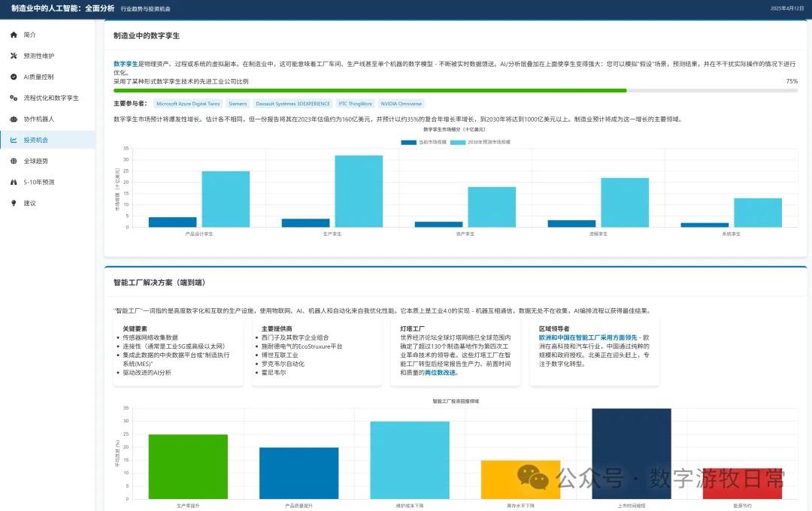The height and width of the screenshot is (511, 812).
Task: Open the 全球趋势 sidebar menu item
Action: 35,162
